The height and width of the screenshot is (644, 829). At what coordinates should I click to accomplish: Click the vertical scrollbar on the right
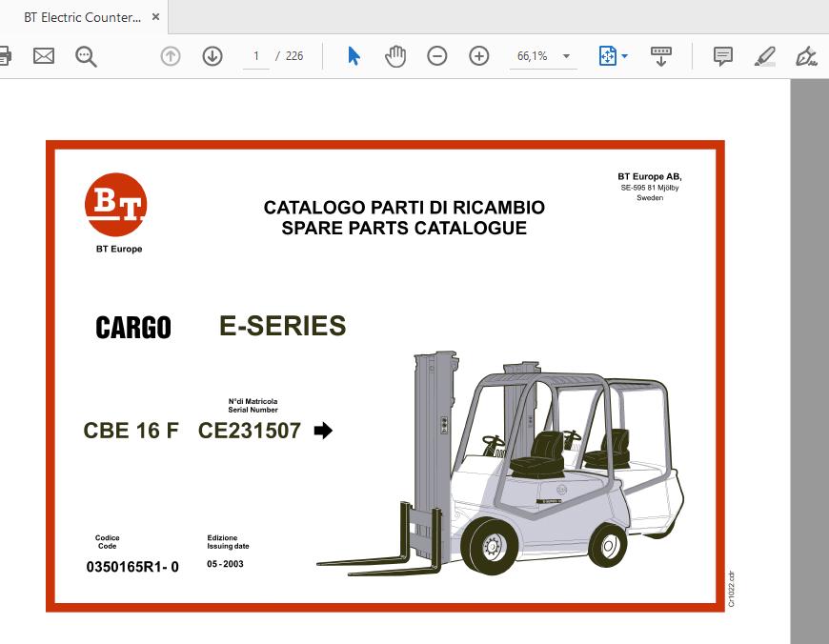coord(809,362)
